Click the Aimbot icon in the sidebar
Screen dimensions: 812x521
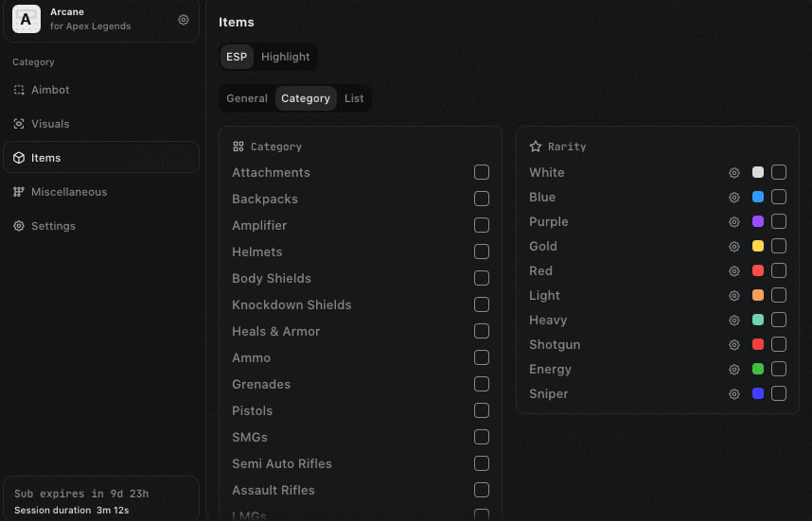coord(19,90)
